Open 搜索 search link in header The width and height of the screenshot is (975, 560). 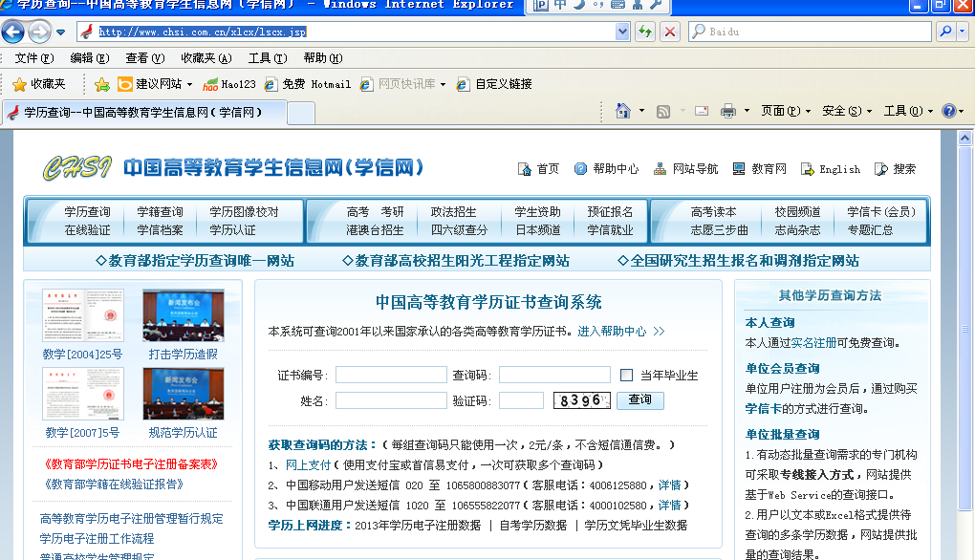(x=895, y=169)
